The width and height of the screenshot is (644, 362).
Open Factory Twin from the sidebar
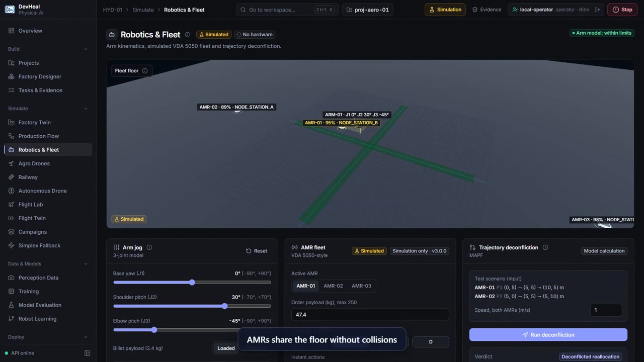pos(48,122)
